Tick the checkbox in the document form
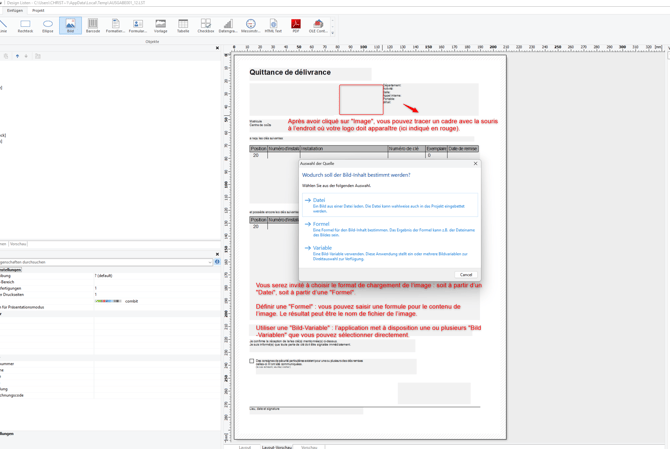Screen dimensions: 670x449 pos(252,361)
